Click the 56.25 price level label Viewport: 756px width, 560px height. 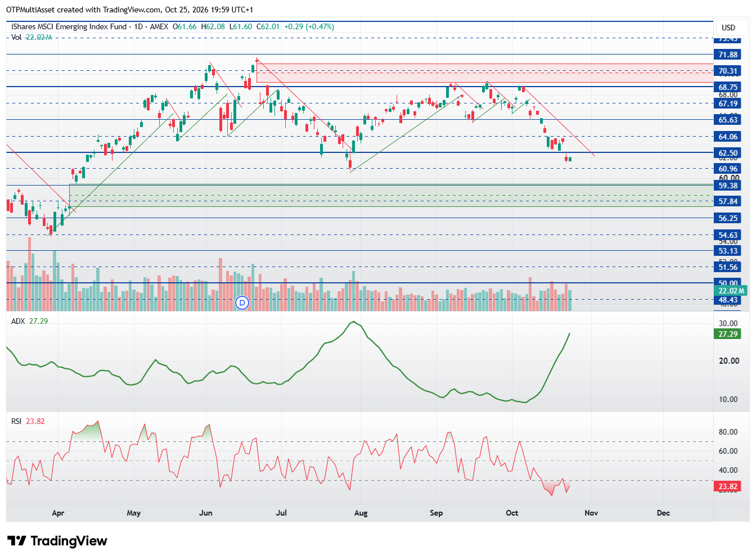[728, 218]
